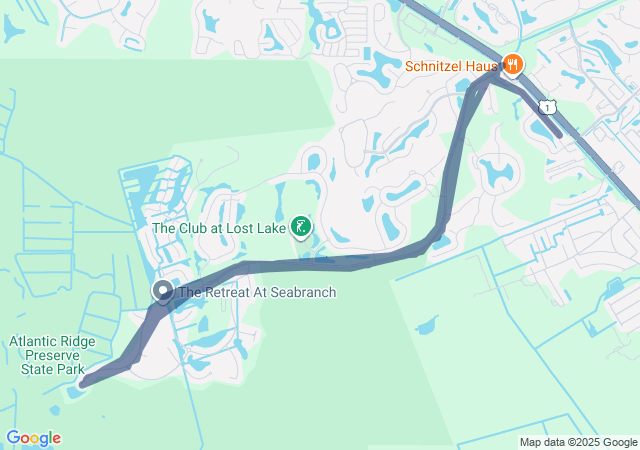Open the Schnitzel Haus text label
640x450 pixels.
coord(451,66)
